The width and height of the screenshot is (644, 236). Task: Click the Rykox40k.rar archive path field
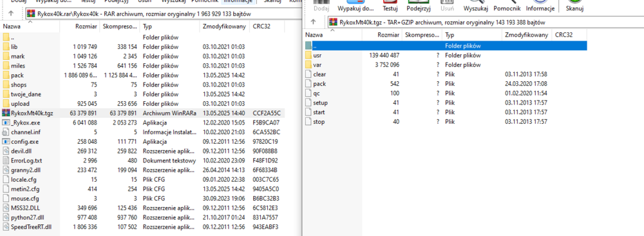pyautogui.click(x=163, y=14)
